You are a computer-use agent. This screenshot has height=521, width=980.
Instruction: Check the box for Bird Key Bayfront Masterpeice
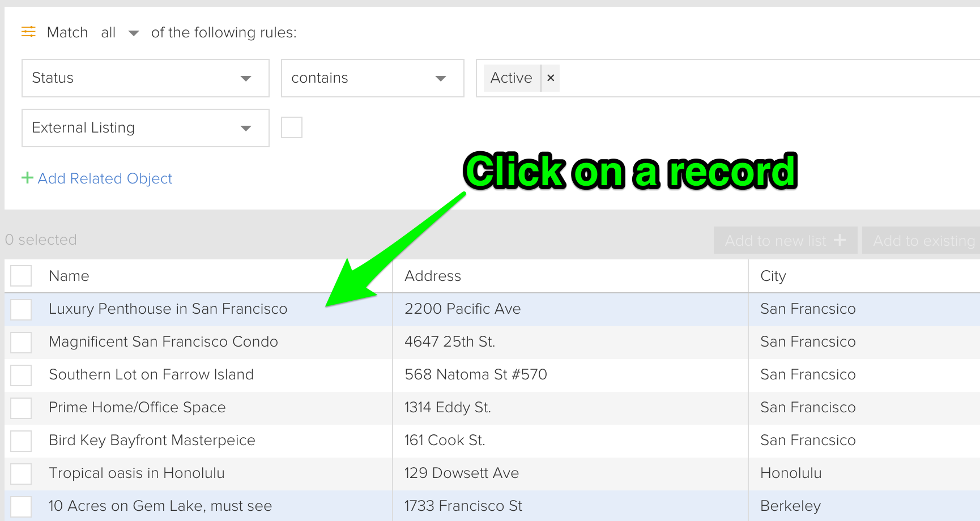(x=20, y=441)
